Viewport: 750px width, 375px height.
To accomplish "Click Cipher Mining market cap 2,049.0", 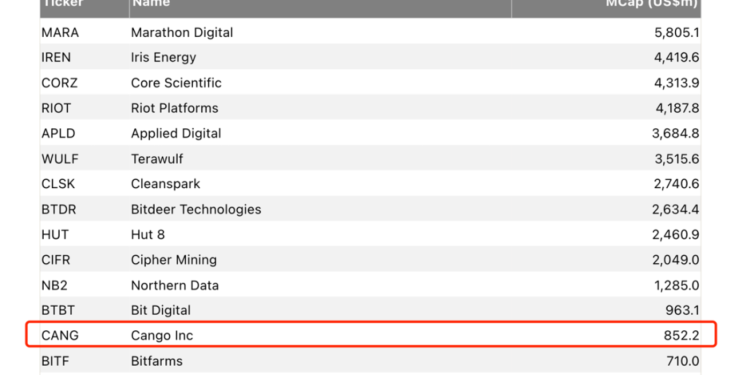I will point(676,260).
